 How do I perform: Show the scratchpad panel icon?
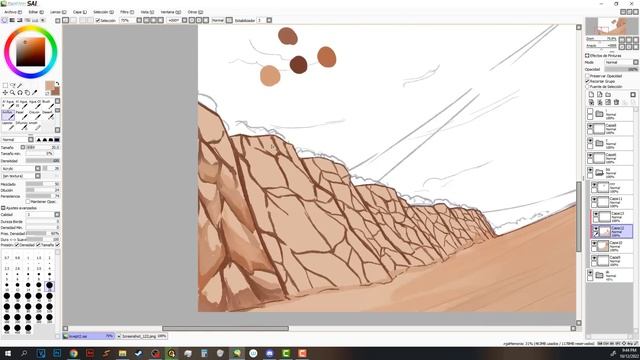[43, 20]
